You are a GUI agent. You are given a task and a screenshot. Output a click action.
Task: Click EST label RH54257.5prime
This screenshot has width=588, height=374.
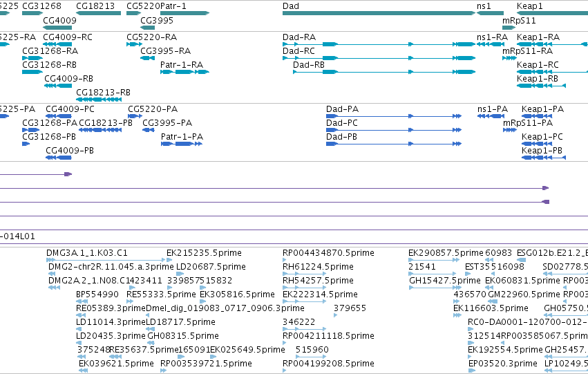pyautogui.click(x=318, y=281)
